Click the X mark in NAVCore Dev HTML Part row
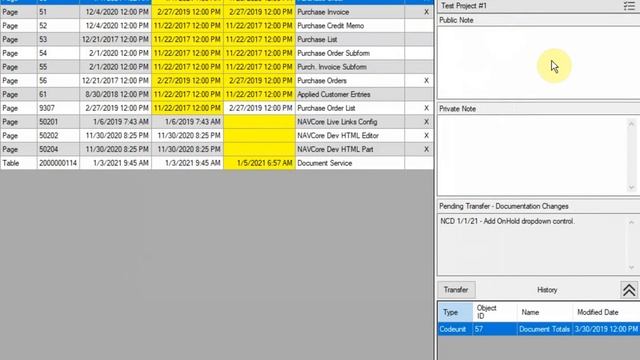This screenshot has height=360, width=640. coord(426,149)
